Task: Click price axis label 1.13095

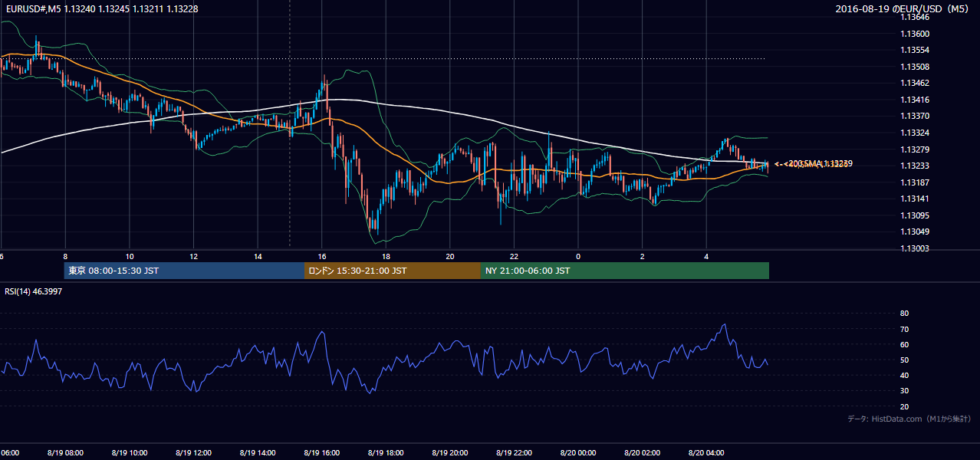Action: pyautogui.click(x=915, y=215)
